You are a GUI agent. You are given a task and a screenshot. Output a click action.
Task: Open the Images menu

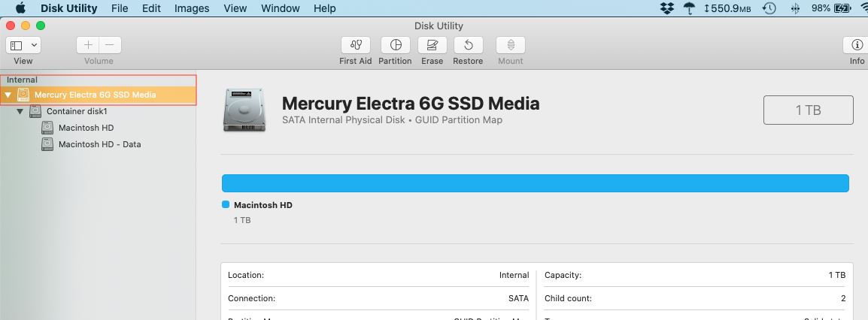pyautogui.click(x=192, y=8)
